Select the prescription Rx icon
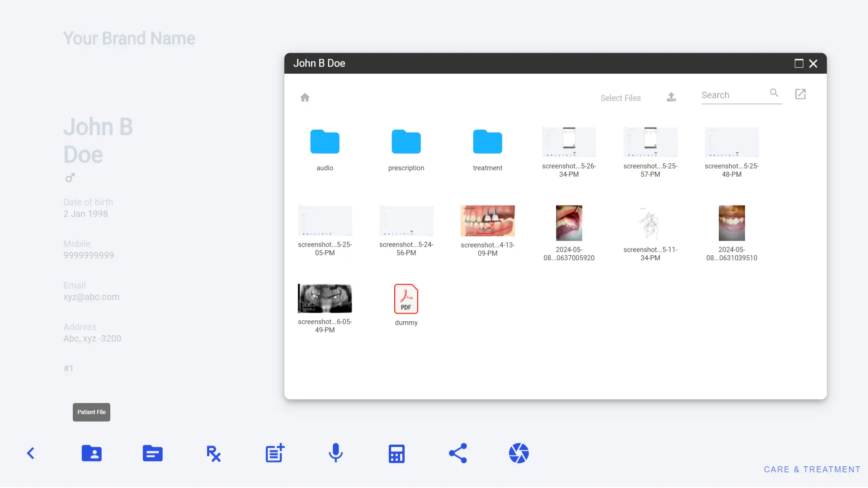Viewport: 868px width, 488px height. click(213, 454)
